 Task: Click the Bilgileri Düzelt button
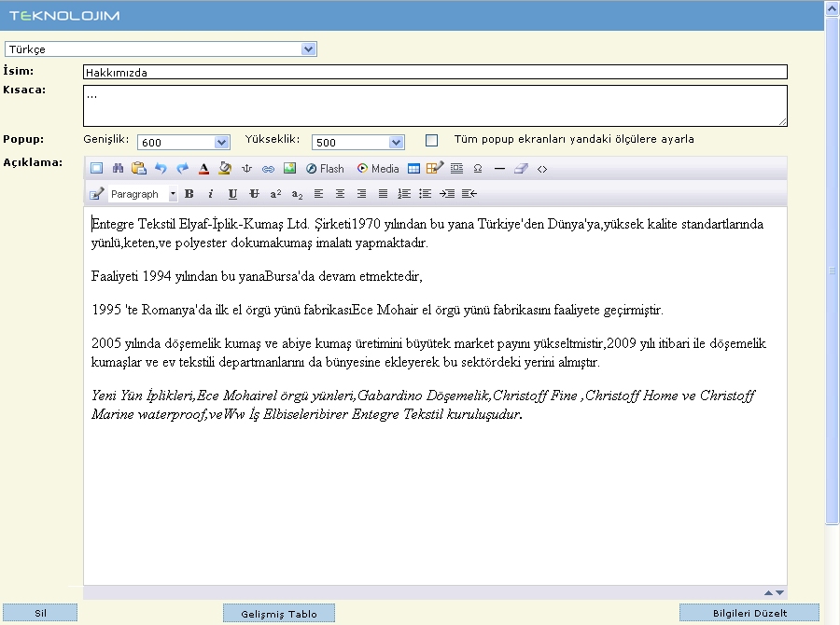click(749, 613)
